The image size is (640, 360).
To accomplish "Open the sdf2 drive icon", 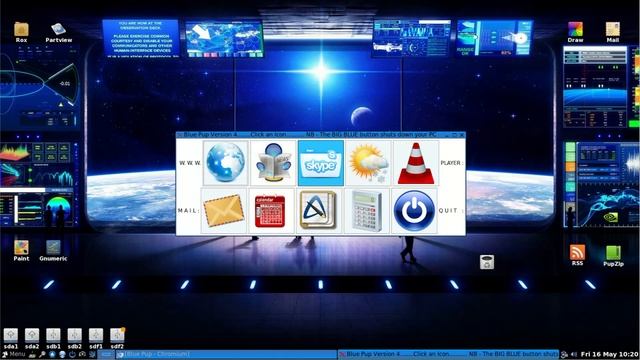I will tap(117, 338).
